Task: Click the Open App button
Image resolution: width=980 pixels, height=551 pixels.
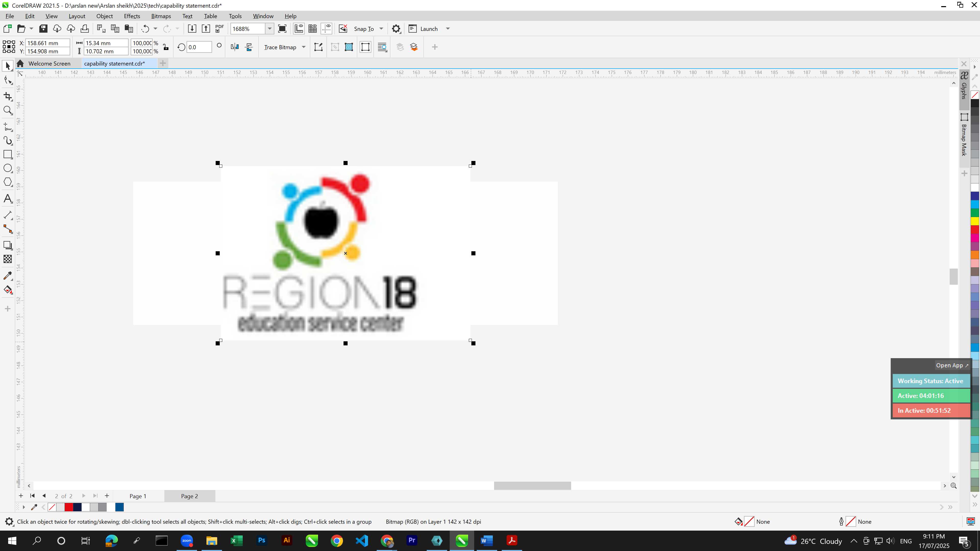Action: tap(952, 366)
